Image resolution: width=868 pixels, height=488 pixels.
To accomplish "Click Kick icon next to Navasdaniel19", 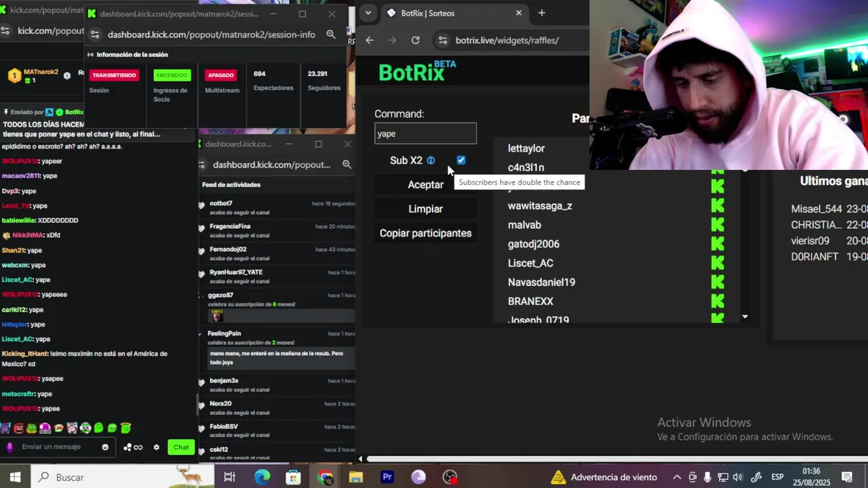I will pos(717,282).
